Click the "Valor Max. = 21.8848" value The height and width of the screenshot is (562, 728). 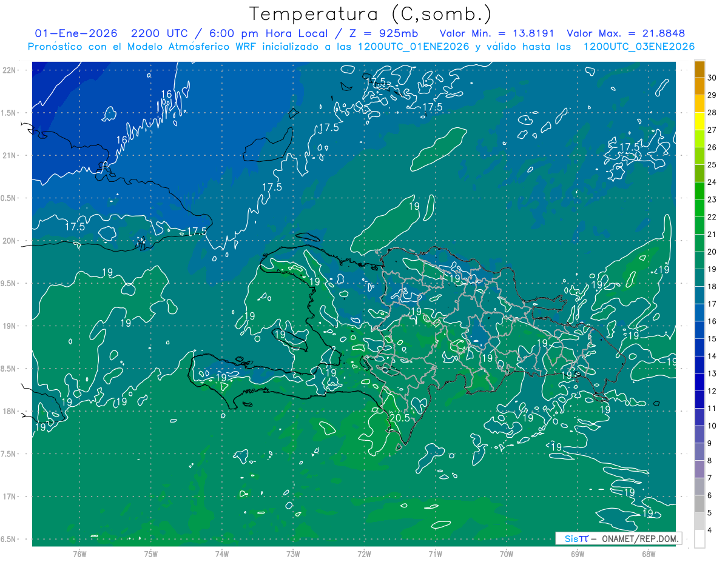[625, 34]
